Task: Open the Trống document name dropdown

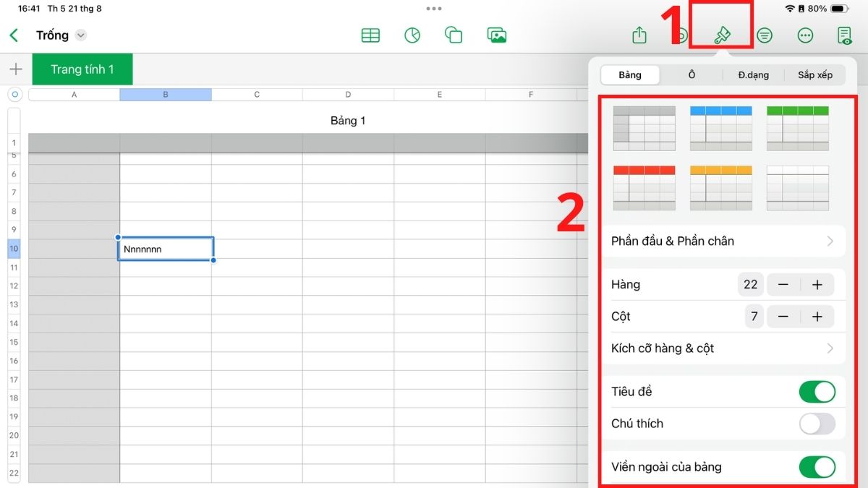Action: pos(80,35)
